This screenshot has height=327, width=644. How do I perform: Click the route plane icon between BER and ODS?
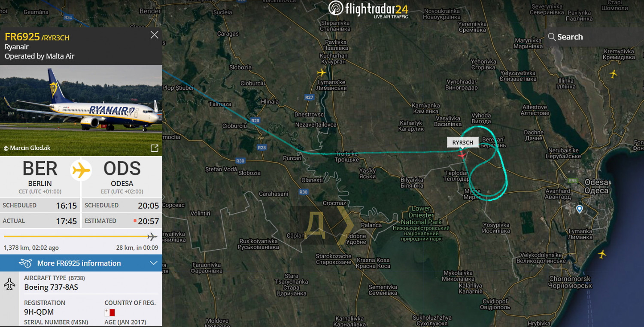[82, 171]
